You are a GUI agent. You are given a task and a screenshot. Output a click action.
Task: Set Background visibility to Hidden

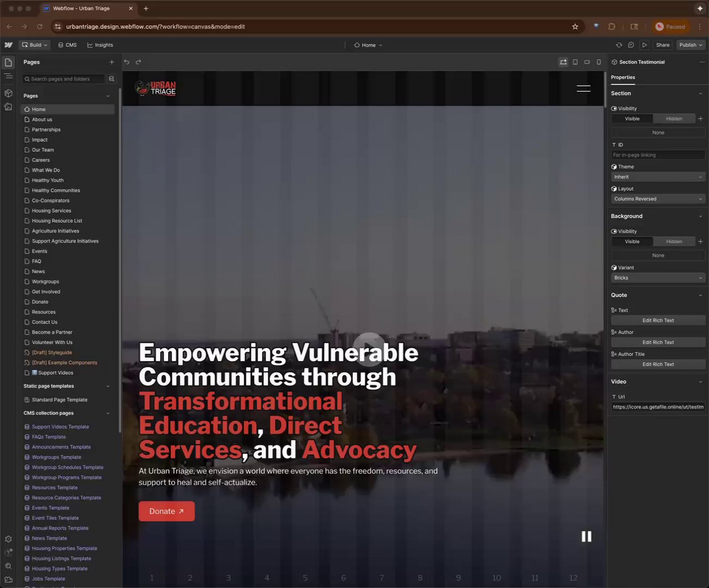pyautogui.click(x=674, y=241)
